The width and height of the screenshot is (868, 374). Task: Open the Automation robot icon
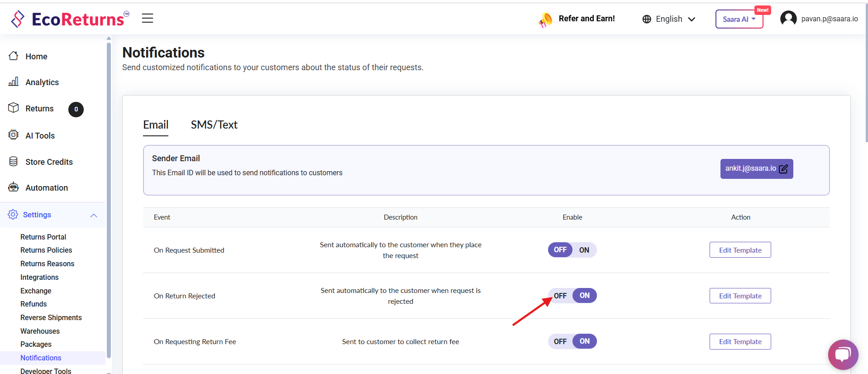pyautogui.click(x=14, y=187)
